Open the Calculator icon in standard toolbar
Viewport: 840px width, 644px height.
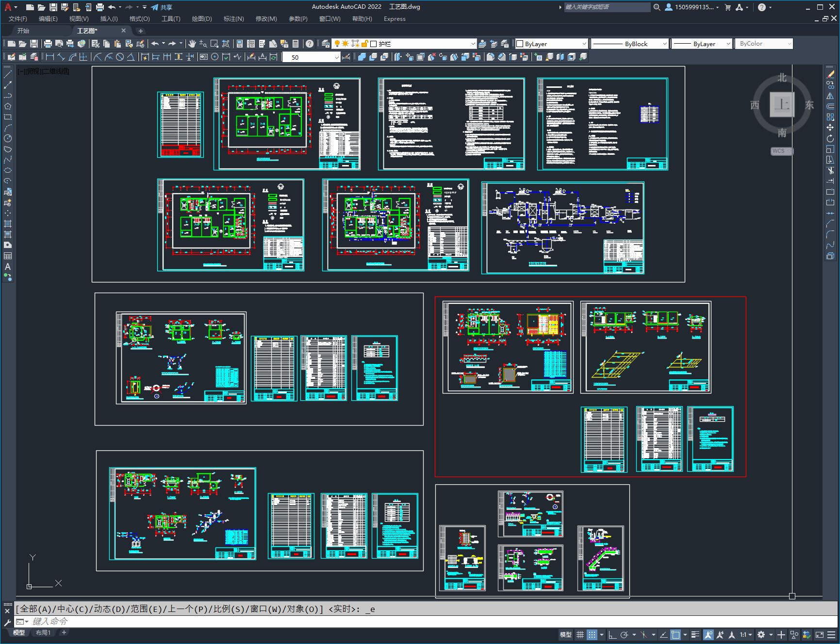pyautogui.click(x=296, y=44)
